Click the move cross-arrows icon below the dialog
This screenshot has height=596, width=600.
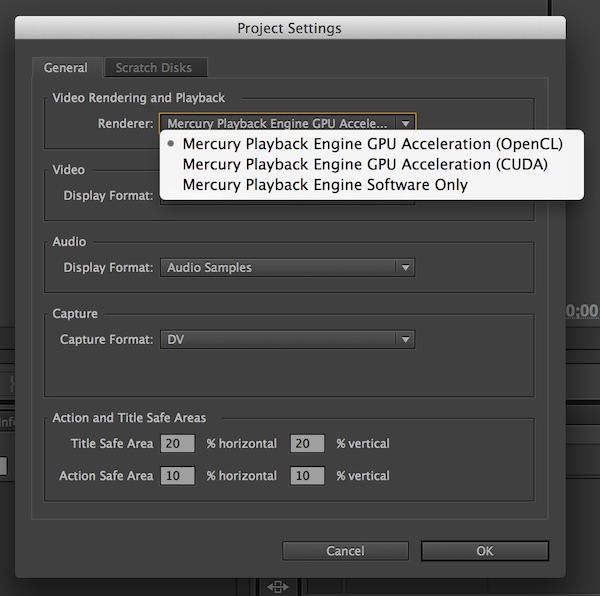pyautogui.click(x=278, y=586)
